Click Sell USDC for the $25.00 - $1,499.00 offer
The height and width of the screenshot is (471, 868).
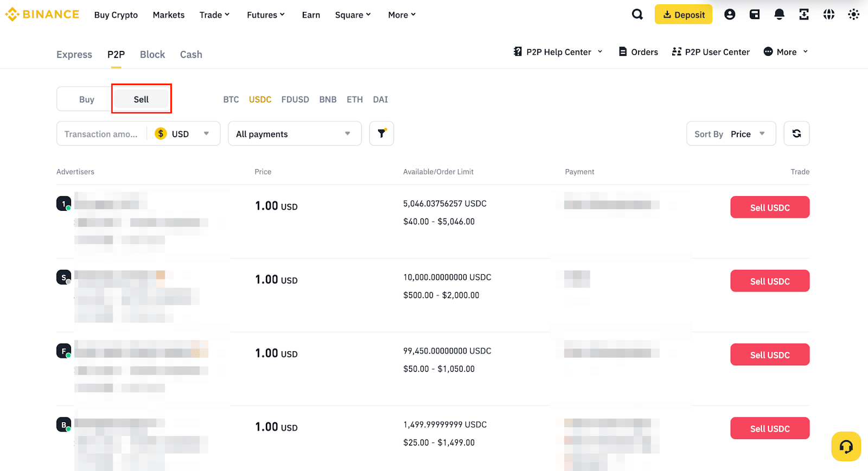[x=770, y=428]
